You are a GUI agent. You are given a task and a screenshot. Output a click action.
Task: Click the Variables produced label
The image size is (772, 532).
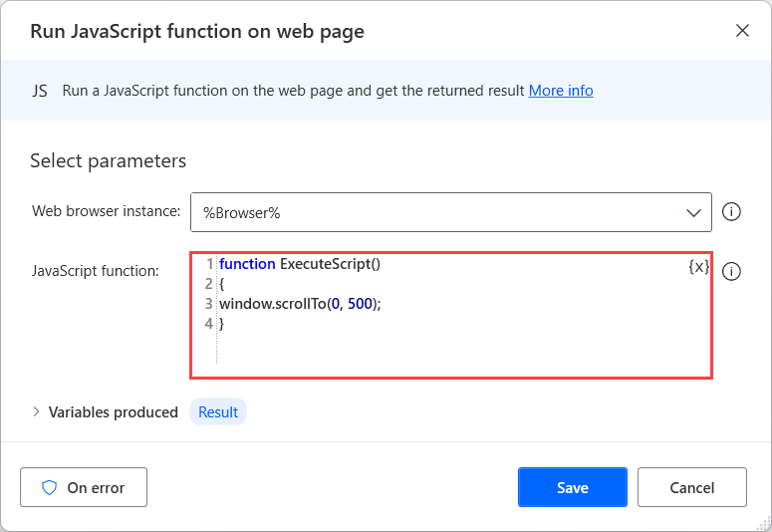pos(113,411)
